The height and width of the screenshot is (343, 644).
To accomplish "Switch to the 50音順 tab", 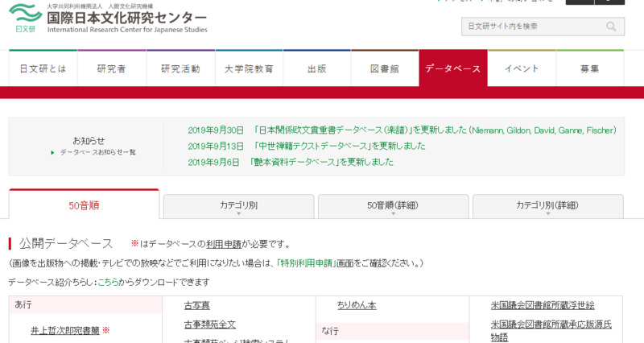I will [x=84, y=205].
